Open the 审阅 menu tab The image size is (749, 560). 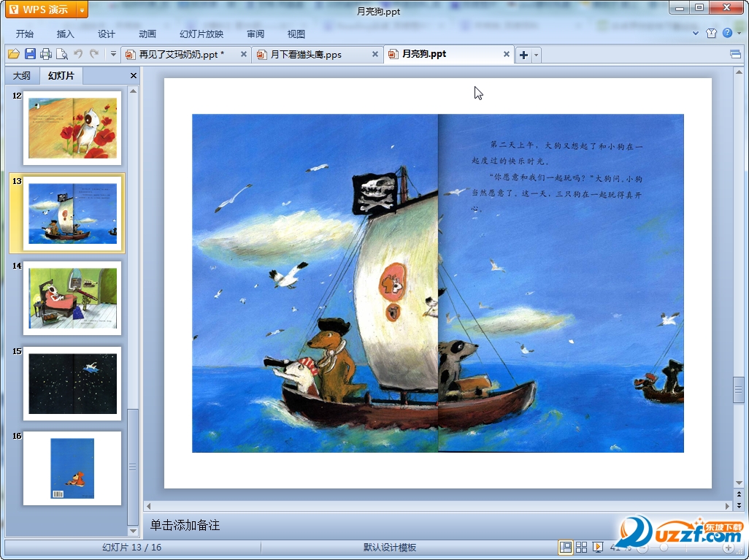coord(256,34)
